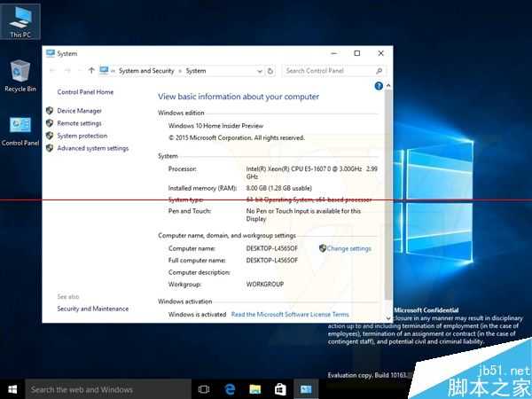The image size is (532, 399).
Task: Select the Control Panel desktop icon
Action: click(20, 131)
